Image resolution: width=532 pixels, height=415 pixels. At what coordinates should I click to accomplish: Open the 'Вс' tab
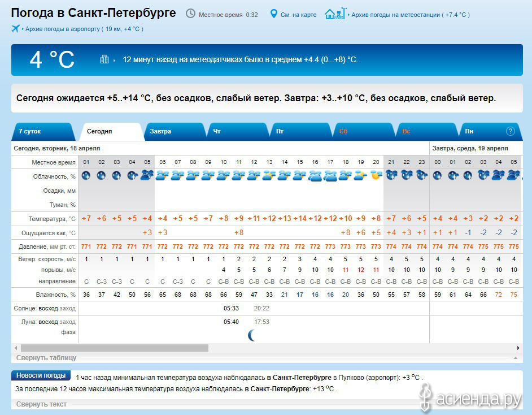coord(426,131)
